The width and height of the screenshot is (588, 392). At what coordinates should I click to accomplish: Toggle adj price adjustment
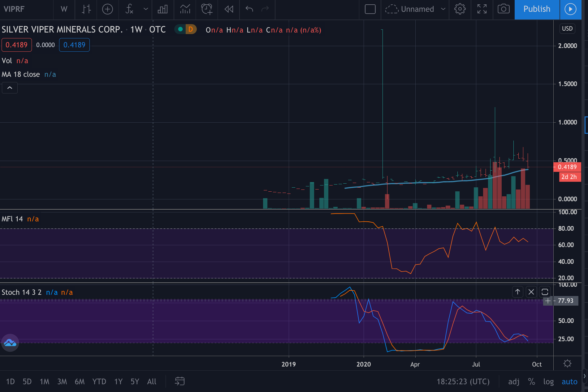pyautogui.click(x=514, y=381)
